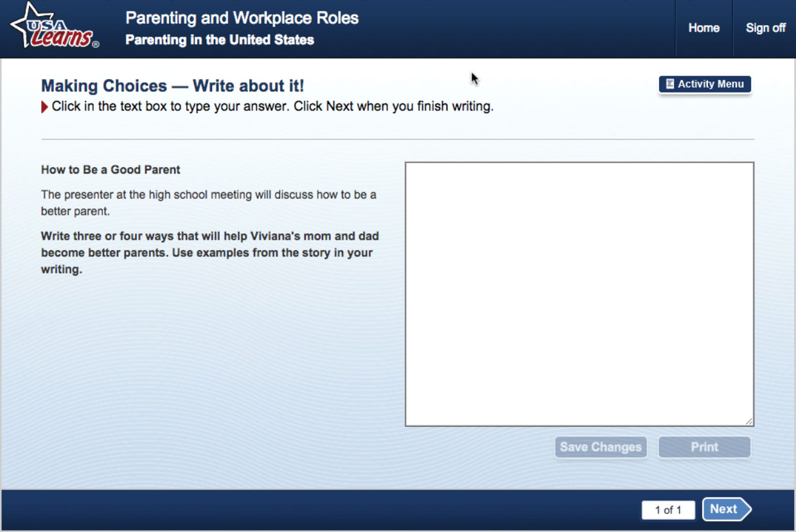Advance with the Next button
The height and width of the screenshot is (532, 796).
coord(724,510)
